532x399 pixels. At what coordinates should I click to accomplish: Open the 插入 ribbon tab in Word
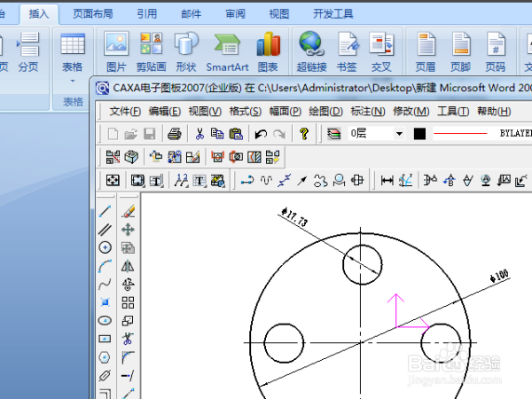(x=39, y=14)
